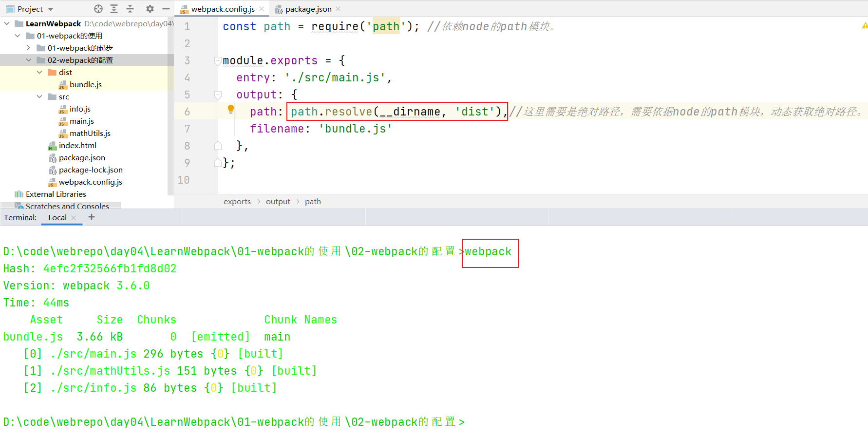Click the terminal prompt input line
Image resolution: width=868 pixels, height=438 pixels.
(x=234, y=422)
